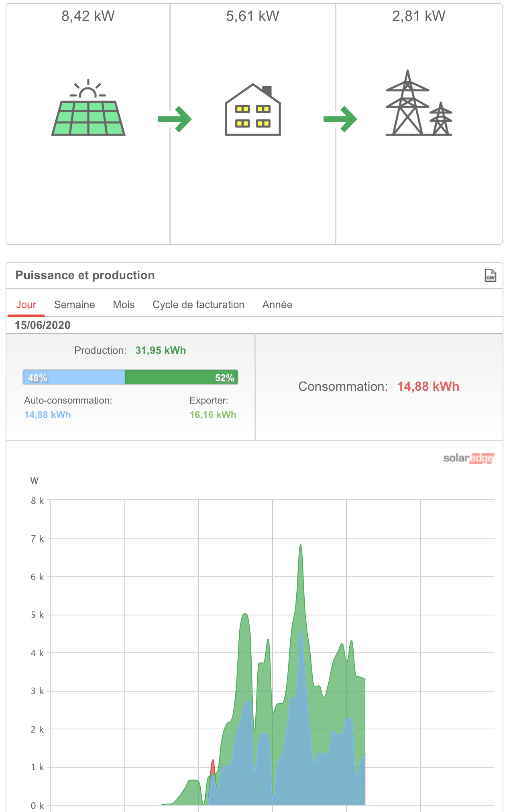The width and height of the screenshot is (509, 812).
Task: Click the arrow from house to grid
Action: (340, 119)
